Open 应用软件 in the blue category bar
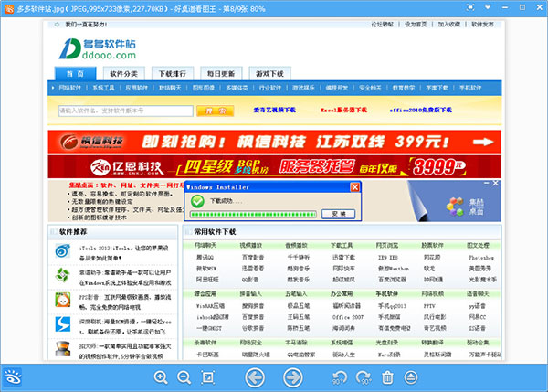This screenshot has height=392, width=548. [x=137, y=88]
